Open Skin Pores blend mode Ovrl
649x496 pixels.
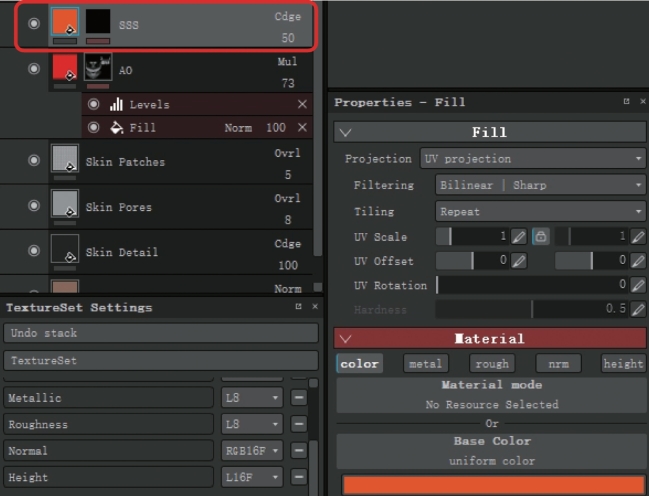(x=288, y=198)
